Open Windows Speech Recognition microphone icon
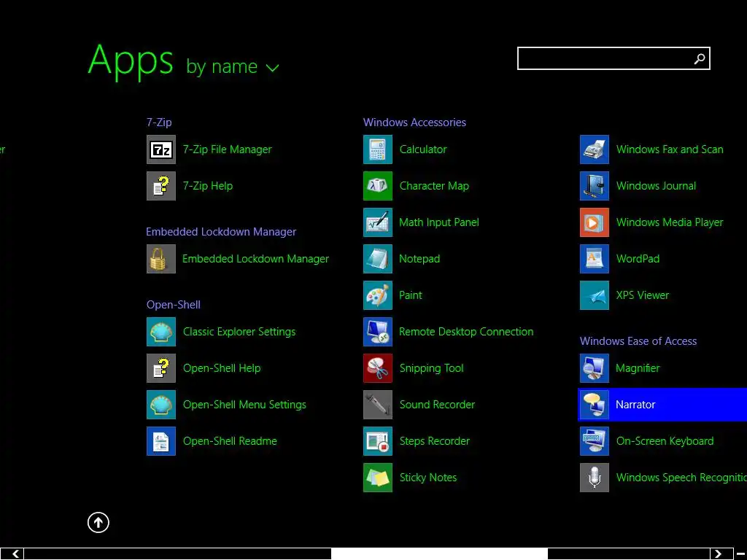Screen dimensions: 747x560 pos(595,478)
